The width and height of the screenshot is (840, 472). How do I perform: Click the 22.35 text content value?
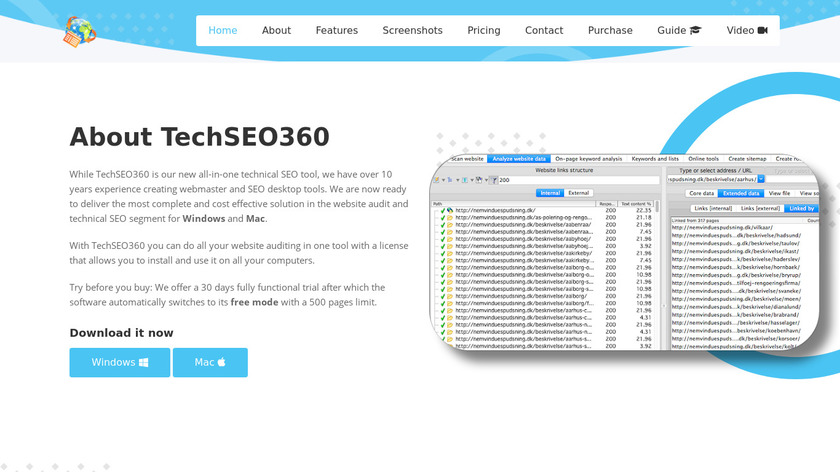point(643,211)
